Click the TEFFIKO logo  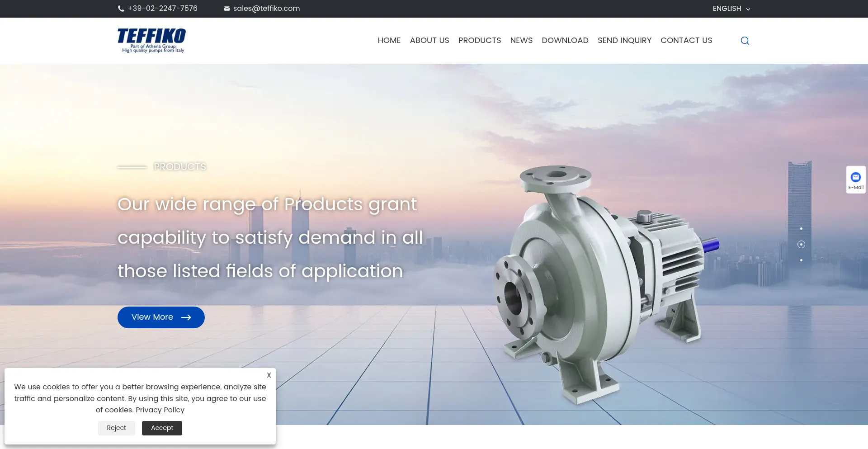point(151,40)
